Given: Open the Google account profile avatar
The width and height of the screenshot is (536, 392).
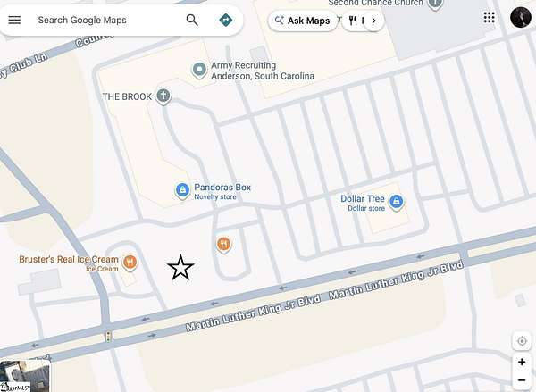Looking at the screenshot, I should coord(520,17).
